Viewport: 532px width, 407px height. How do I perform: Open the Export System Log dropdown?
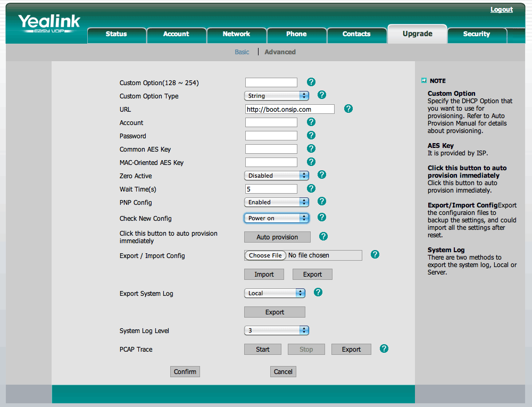(x=275, y=293)
